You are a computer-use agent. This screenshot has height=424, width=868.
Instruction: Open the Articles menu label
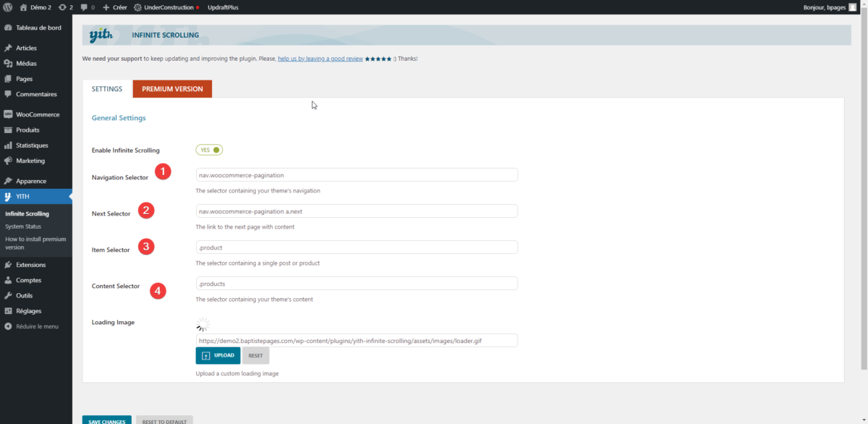pyautogui.click(x=26, y=48)
